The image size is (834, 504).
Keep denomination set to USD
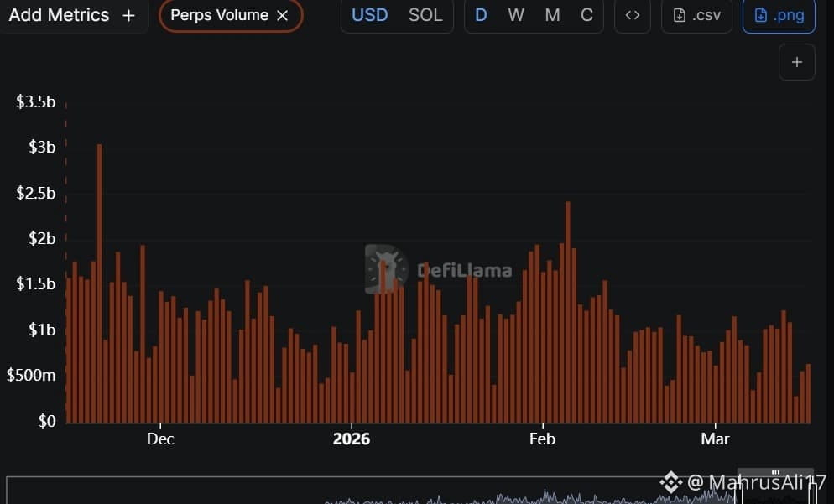pyautogui.click(x=369, y=14)
